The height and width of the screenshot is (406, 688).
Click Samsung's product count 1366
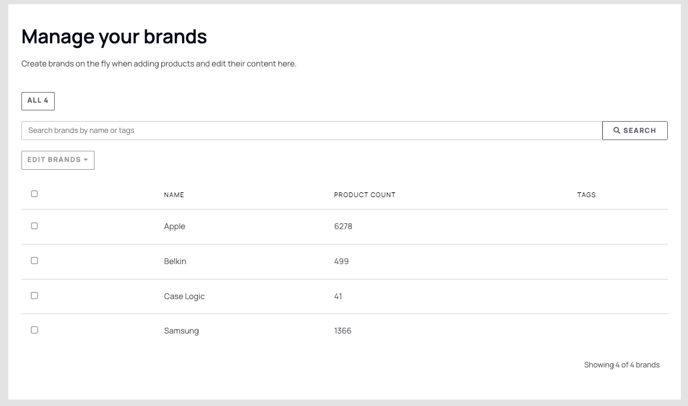click(x=343, y=331)
